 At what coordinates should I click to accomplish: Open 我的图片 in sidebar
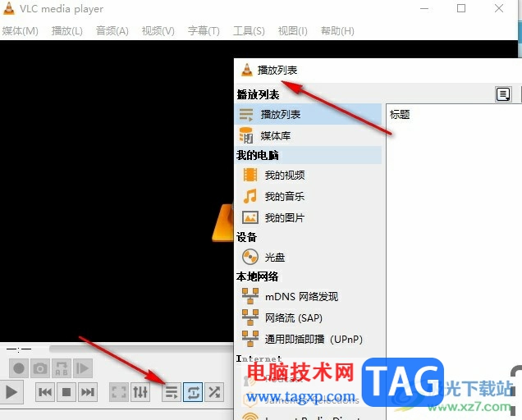pos(309,217)
